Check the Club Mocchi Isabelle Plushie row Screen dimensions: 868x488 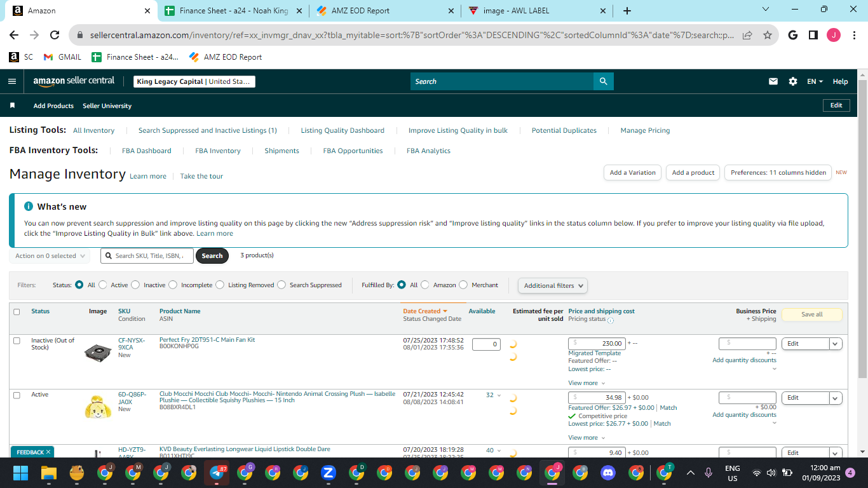17,395
